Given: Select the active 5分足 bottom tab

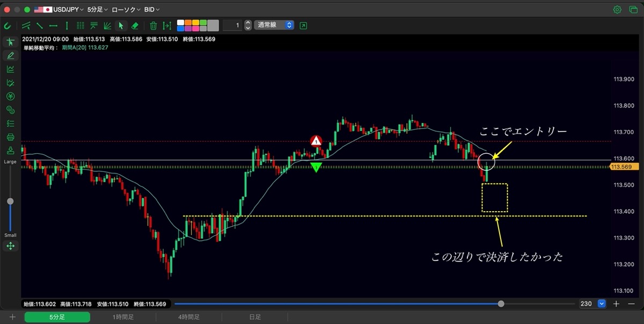Looking at the screenshot, I should pos(57,317).
